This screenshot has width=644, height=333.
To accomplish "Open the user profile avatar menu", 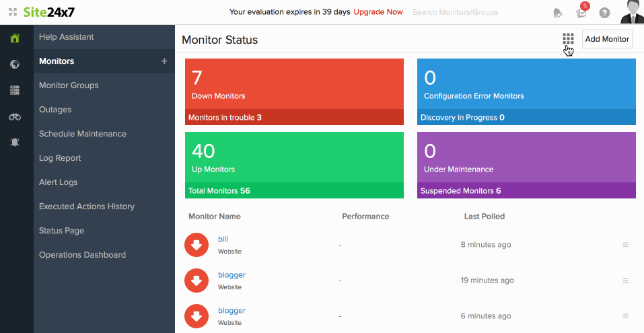I will tap(631, 12).
